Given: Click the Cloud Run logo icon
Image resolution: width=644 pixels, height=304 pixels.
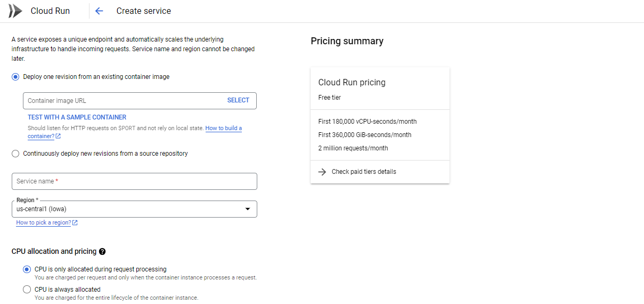Looking at the screenshot, I should pos(15,11).
